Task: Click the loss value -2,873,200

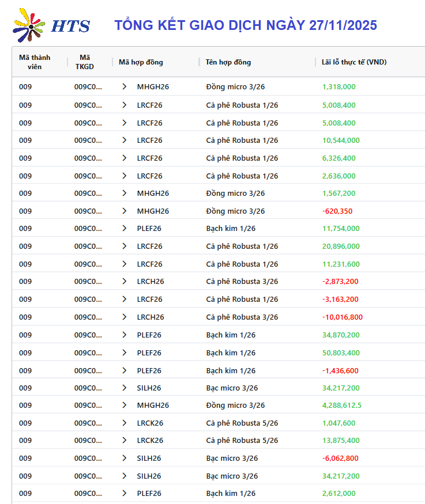Action: [x=340, y=281]
